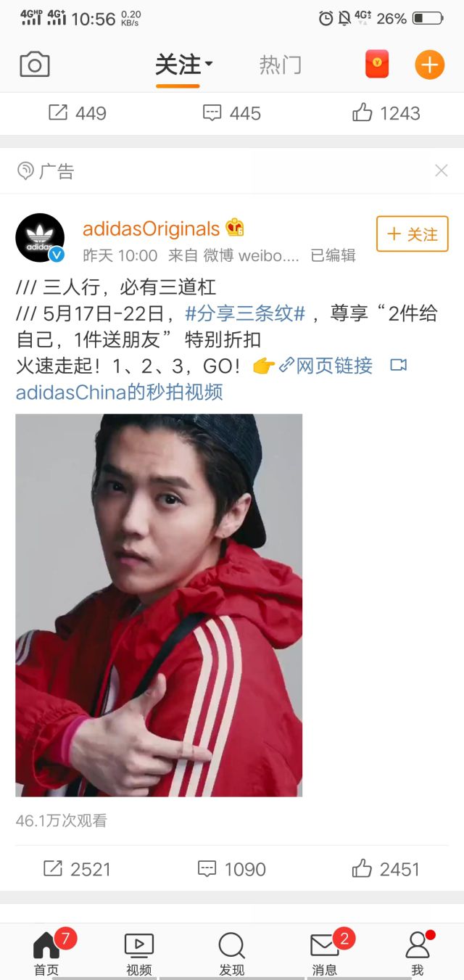The width and height of the screenshot is (464, 980).
Task: Follow adidasOriginals with 关注 button
Action: (x=413, y=234)
